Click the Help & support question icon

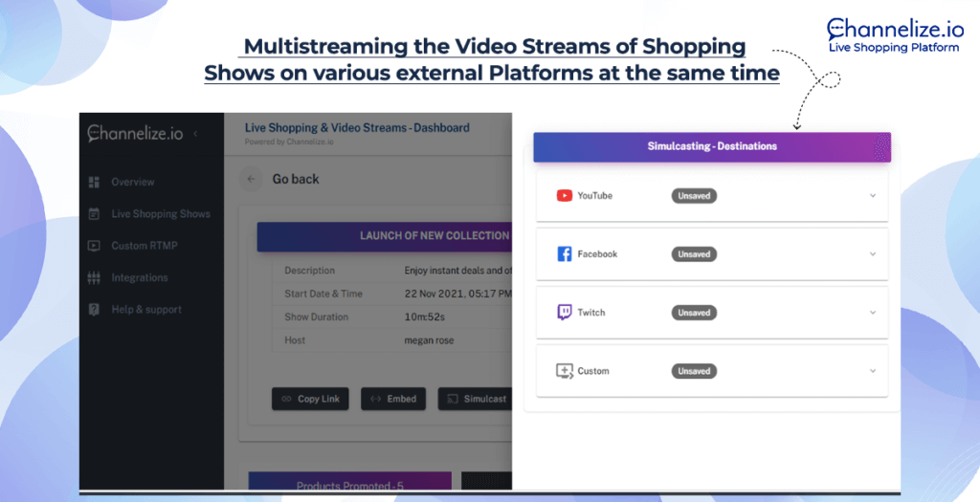(x=94, y=309)
